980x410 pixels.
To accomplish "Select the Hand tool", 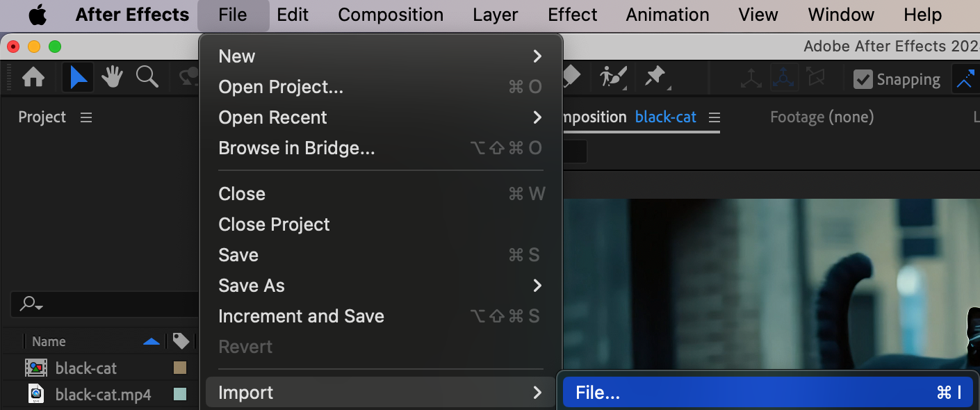I will (x=112, y=78).
